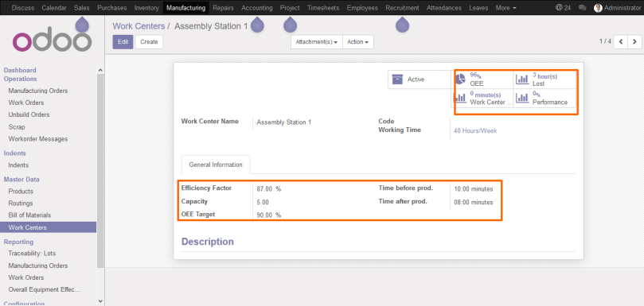Open the Calendar menu
Viewport: 644px width, 306px height.
54,8
